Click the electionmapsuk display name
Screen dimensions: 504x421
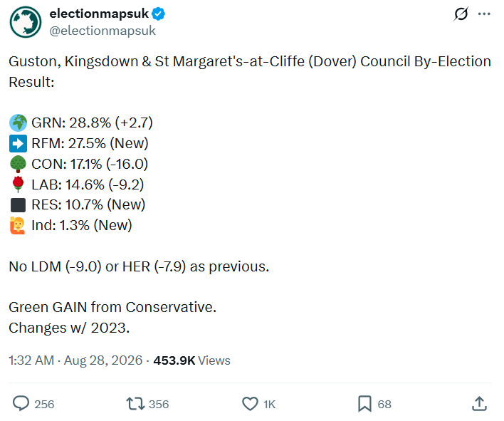[x=99, y=14]
